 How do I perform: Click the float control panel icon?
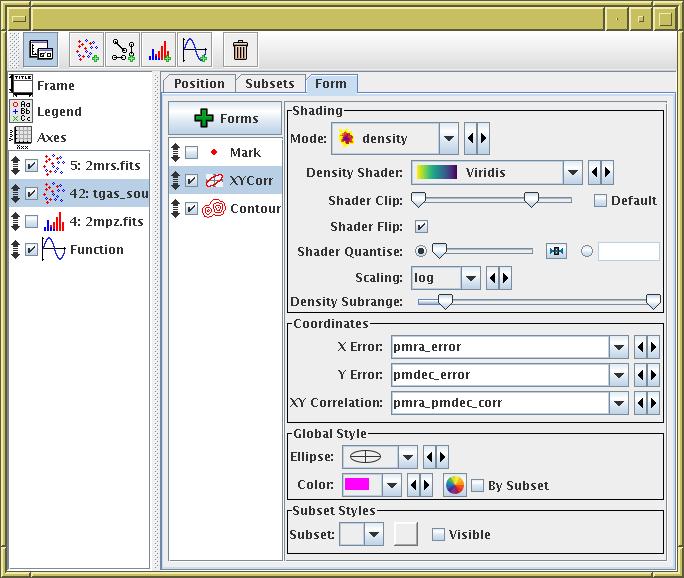[x=41, y=49]
